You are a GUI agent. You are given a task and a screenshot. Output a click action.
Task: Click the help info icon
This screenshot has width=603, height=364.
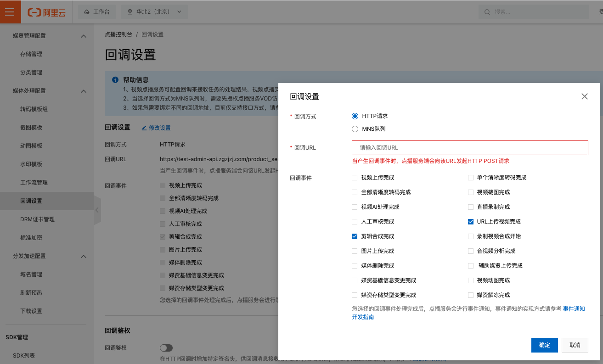tap(115, 80)
